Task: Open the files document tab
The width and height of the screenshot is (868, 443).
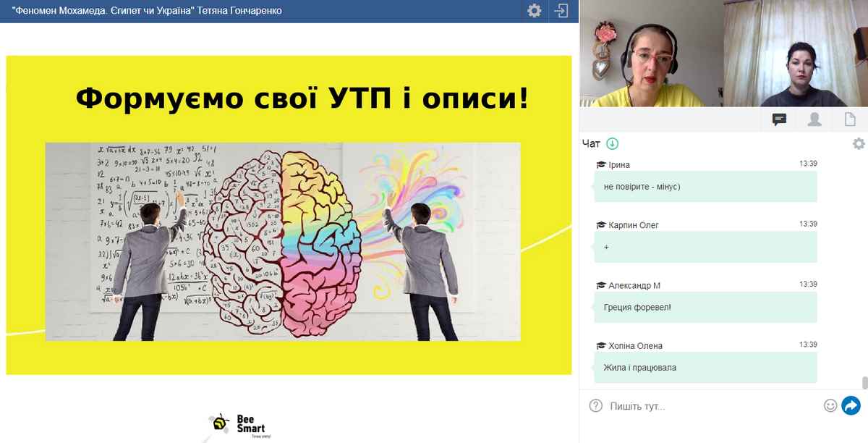Action: click(x=850, y=119)
